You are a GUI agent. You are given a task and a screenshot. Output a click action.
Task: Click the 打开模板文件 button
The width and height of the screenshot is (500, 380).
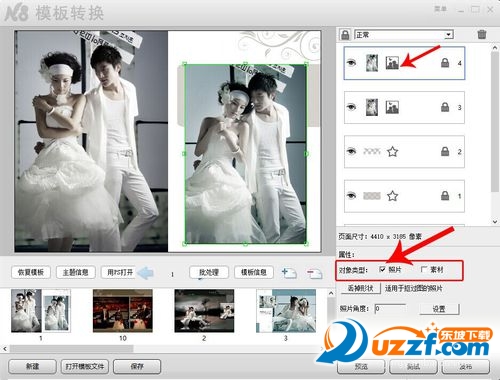pyautogui.click(x=85, y=366)
